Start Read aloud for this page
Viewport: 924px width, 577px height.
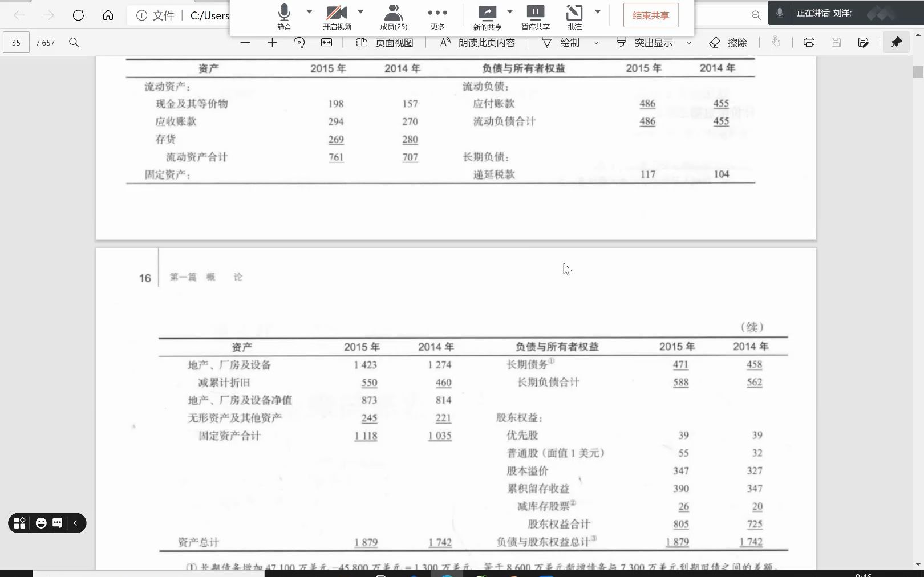[x=478, y=43]
